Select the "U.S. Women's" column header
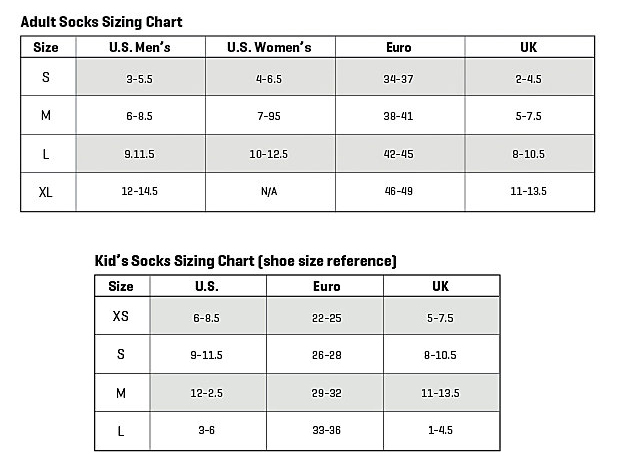This screenshot has height=465, width=621. coord(269,47)
